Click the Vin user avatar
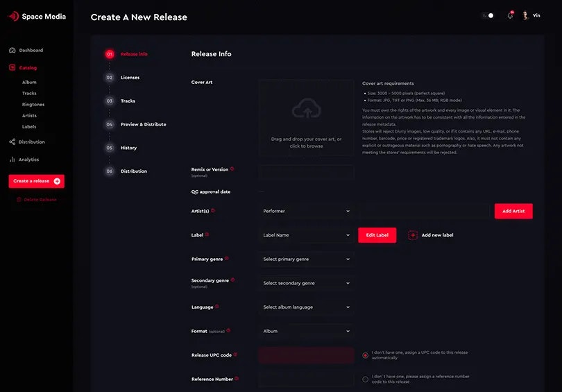Viewport: 562px width, 392px height. pos(525,15)
